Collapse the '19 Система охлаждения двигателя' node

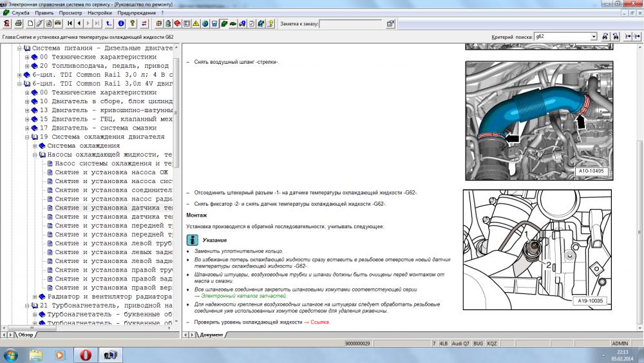coord(27,137)
